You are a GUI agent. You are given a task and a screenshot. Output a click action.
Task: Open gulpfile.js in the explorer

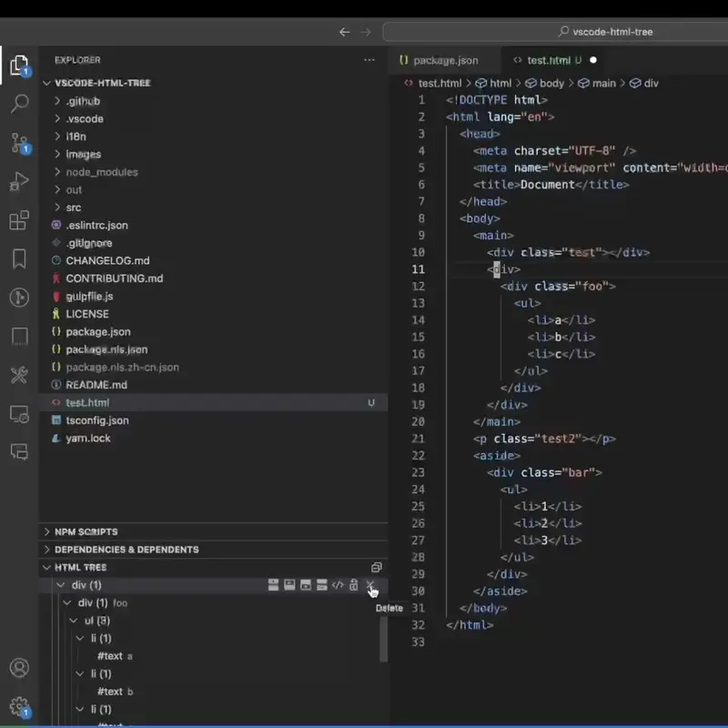[x=213, y=297]
